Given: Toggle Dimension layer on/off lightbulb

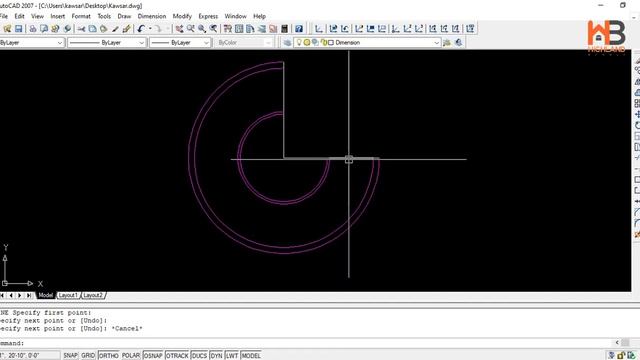Looking at the screenshot, I should (299, 42).
